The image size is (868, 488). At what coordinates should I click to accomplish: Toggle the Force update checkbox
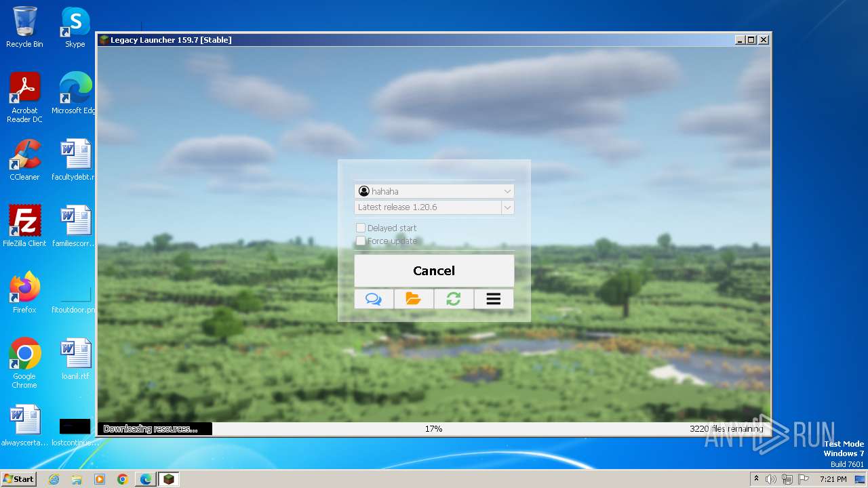[x=361, y=241]
